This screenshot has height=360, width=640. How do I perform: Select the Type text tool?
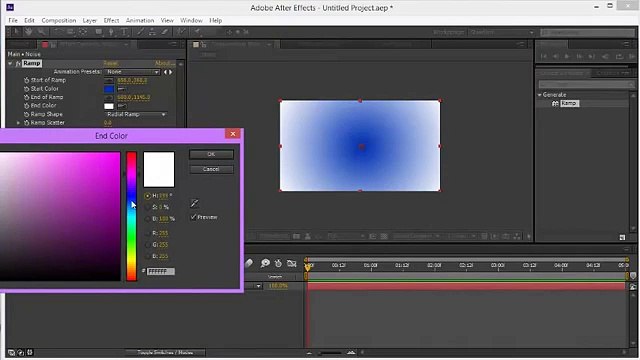[x=124, y=32]
